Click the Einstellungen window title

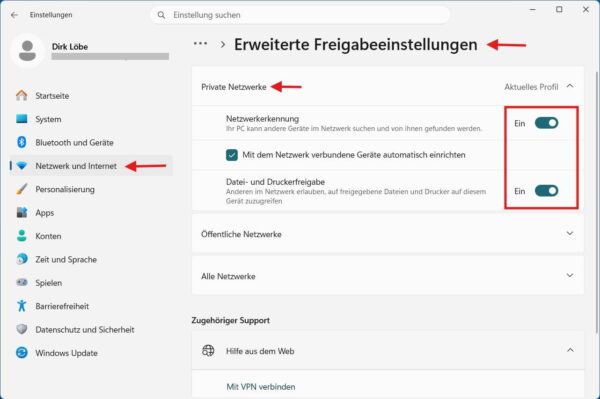(51, 15)
